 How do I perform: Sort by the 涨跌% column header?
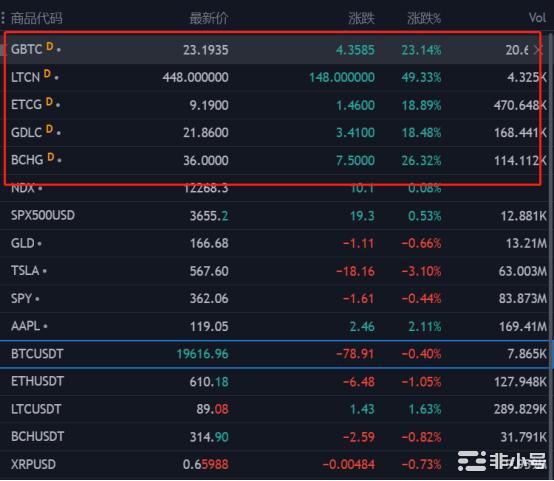424,18
